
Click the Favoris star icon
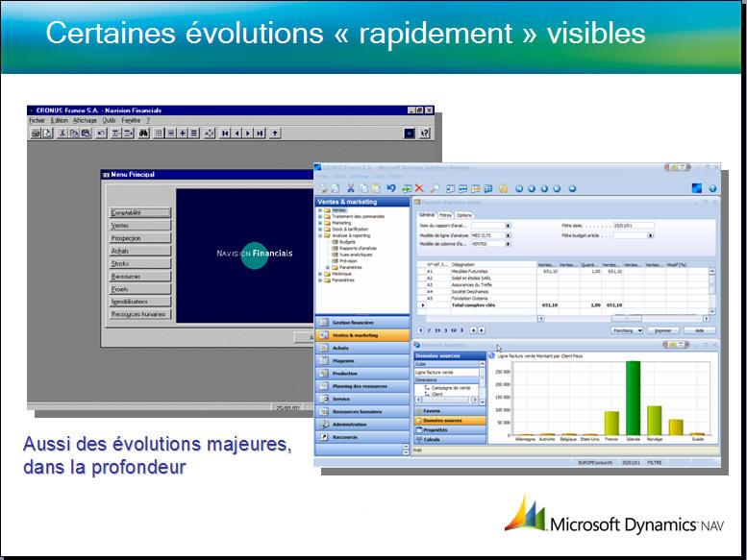419,409
